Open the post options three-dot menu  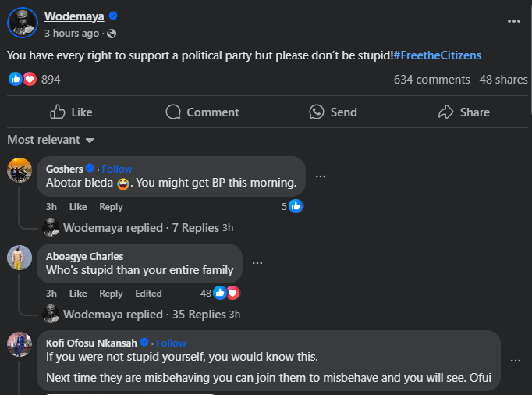(x=513, y=22)
